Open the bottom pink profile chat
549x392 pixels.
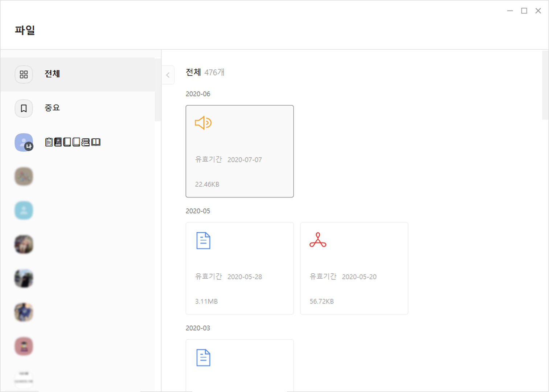(24, 346)
